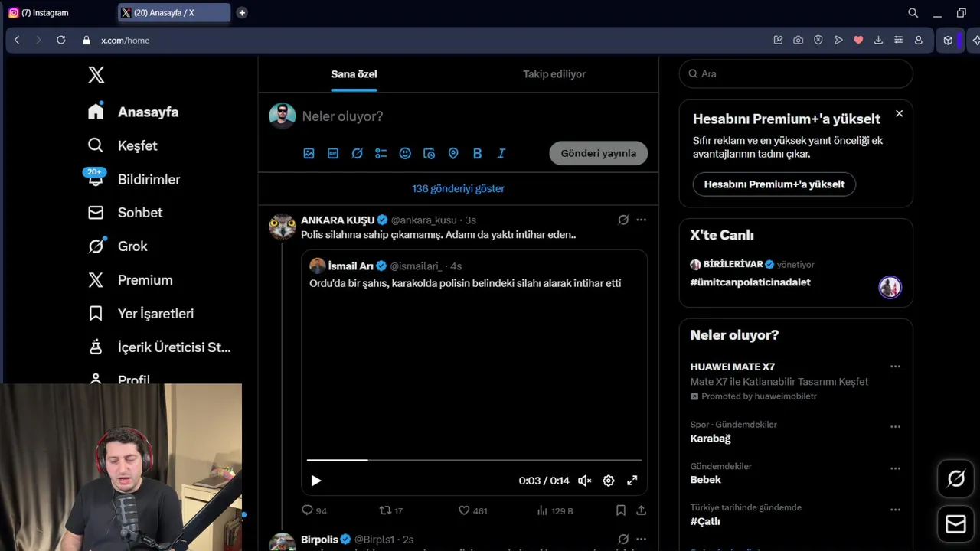Toggle italic text in composer
This screenshot has height=551, width=980.
pyautogui.click(x=501, y=153)
